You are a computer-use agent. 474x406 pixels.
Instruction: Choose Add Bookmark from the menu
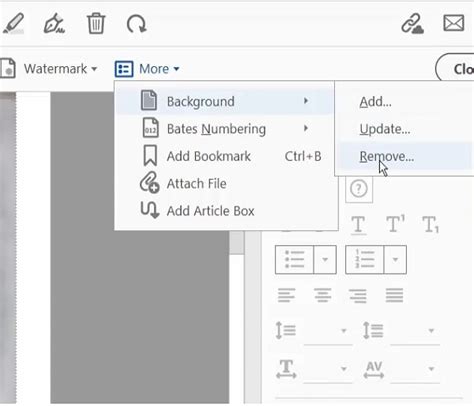pos(224,156)
